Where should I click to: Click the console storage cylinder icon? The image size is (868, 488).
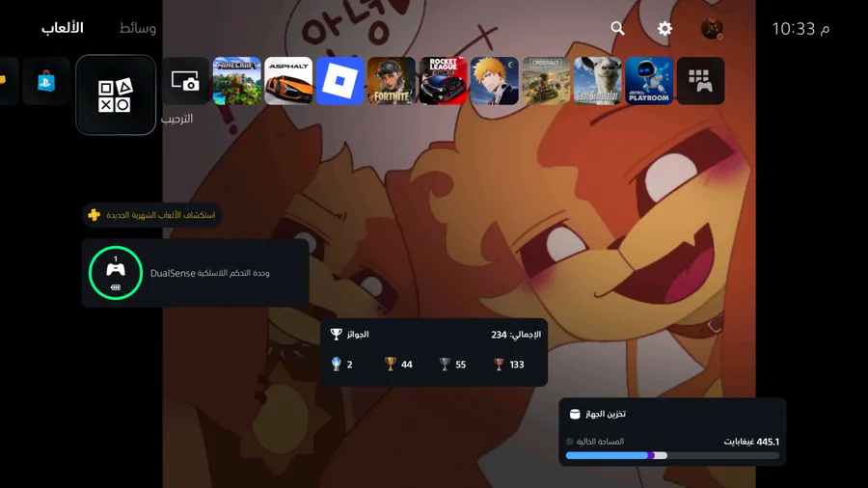point(575,414)
